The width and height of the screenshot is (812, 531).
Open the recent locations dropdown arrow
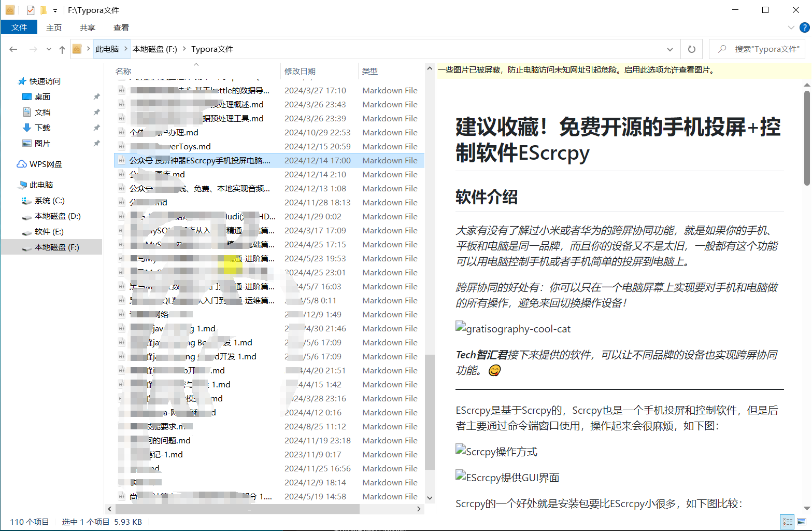[49, 49]
